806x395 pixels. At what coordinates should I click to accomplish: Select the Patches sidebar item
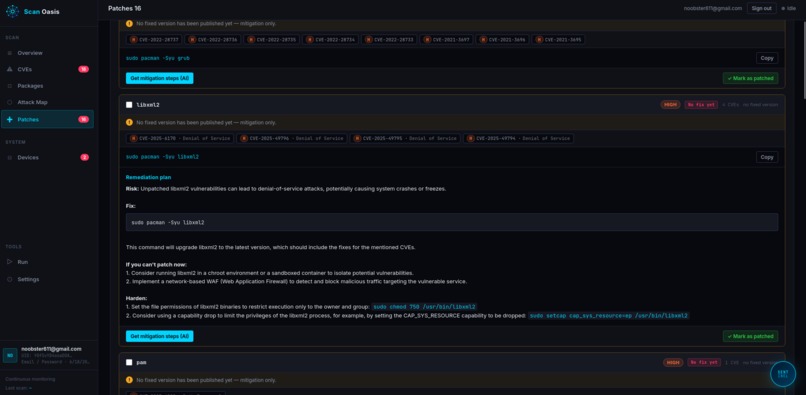[x=47, y=119]
